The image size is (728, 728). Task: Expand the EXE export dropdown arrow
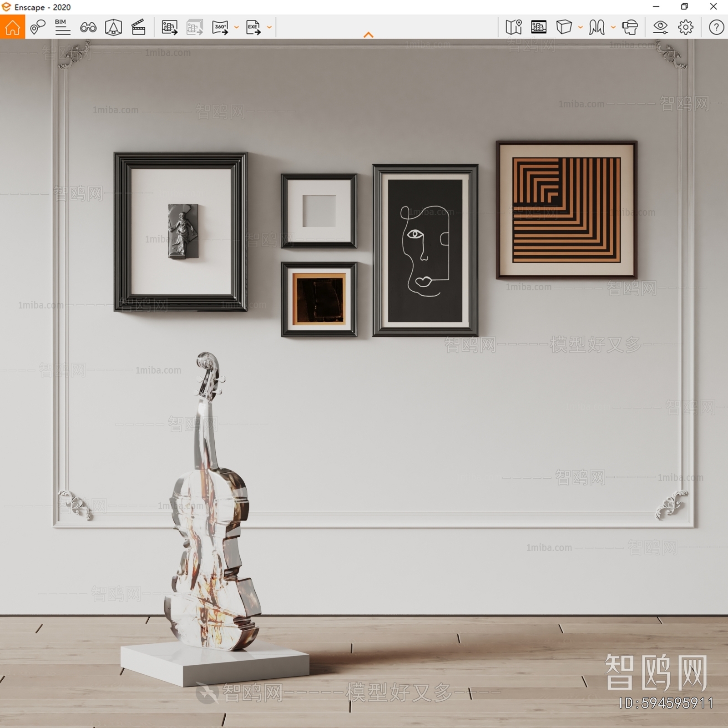[269, 27]
